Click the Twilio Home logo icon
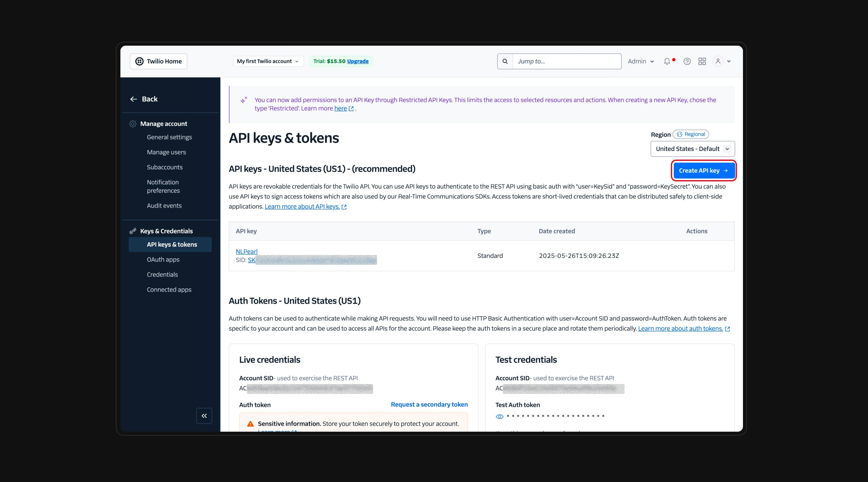The image size is (868, 482). (140, 61)
